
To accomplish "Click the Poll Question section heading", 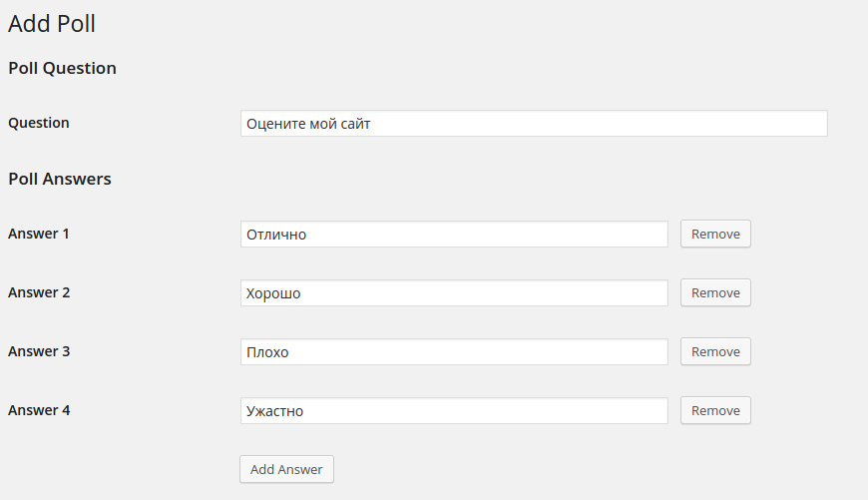I will click(62, 69).
